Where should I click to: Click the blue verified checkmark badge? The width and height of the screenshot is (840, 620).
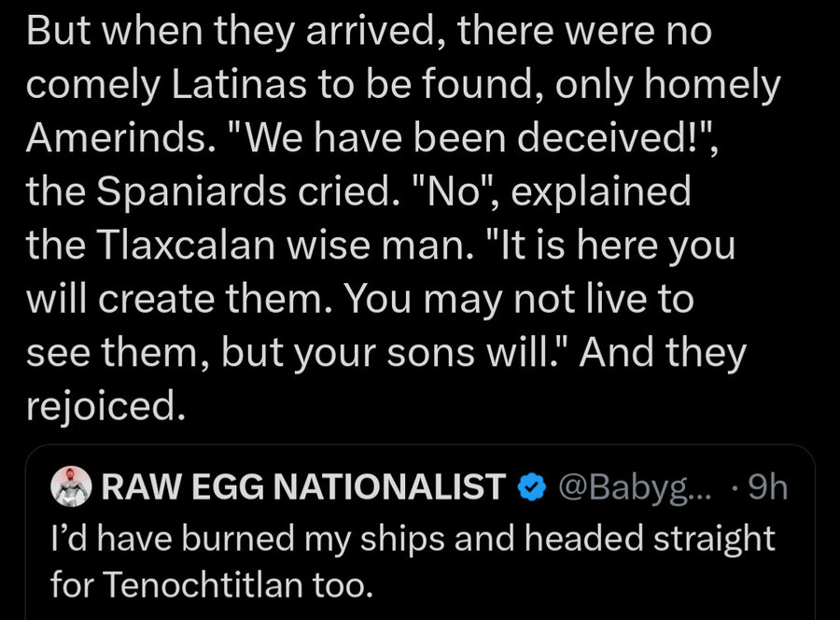[531, 487]
